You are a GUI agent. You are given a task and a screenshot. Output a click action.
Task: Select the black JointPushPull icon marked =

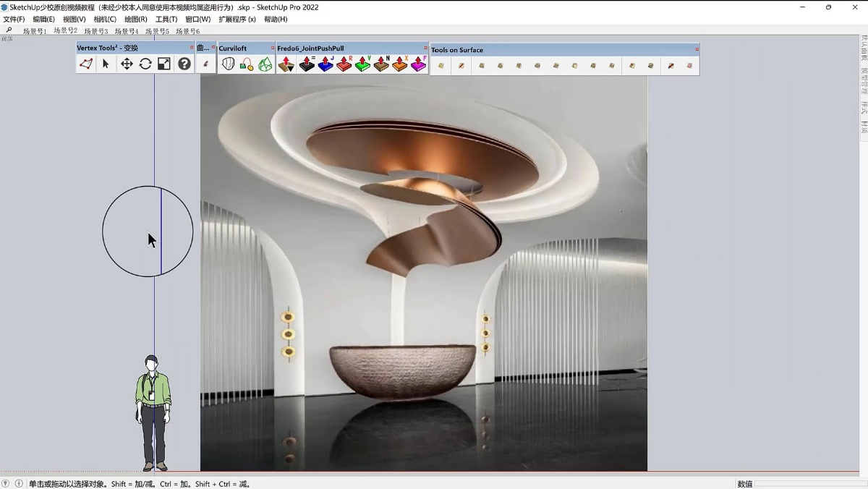pyautogui.click(x=307, y=64)
